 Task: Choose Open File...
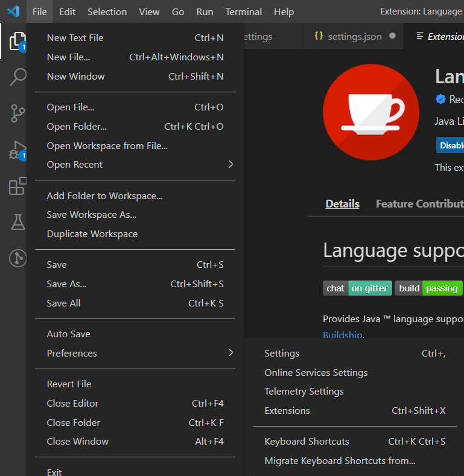click(135, 107)
